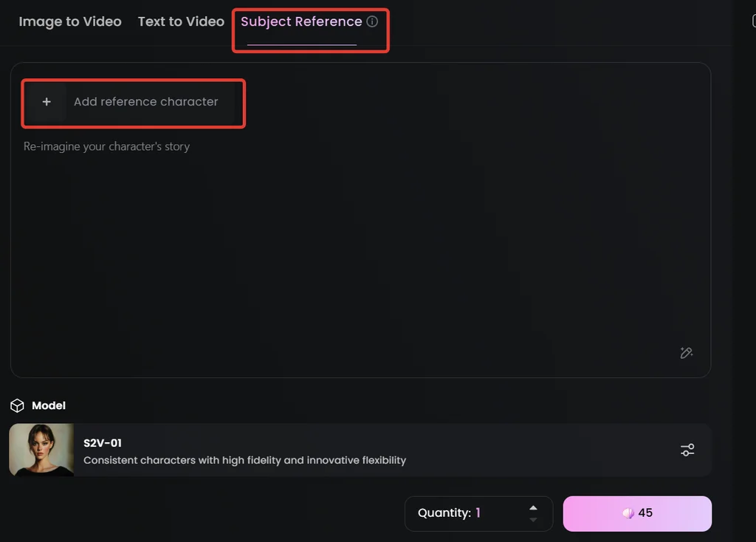
Task: Click the Model section heading label
Action: (x=49, y=405)
